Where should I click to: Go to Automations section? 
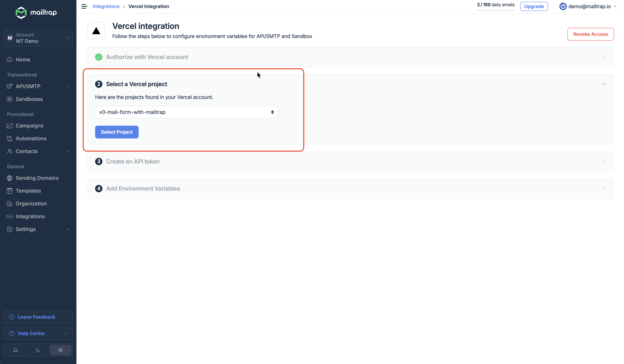[31, 138]
